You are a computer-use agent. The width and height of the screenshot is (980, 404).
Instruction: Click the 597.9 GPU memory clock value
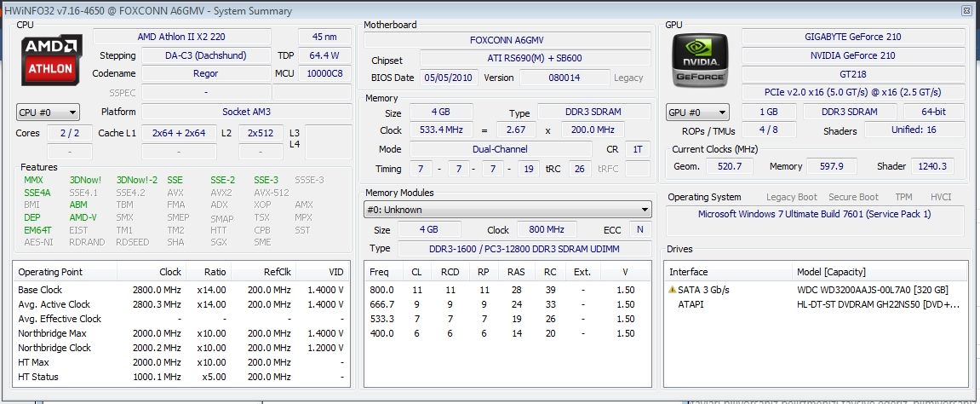(x=832, y=165)
